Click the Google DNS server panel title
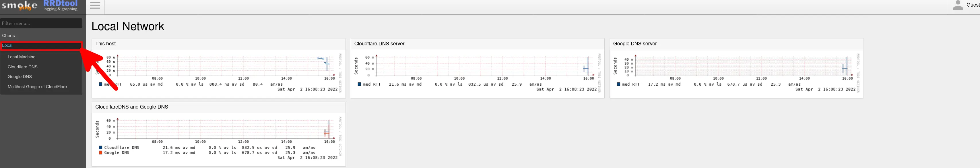980x168 pixels. [x=635, y=44]
